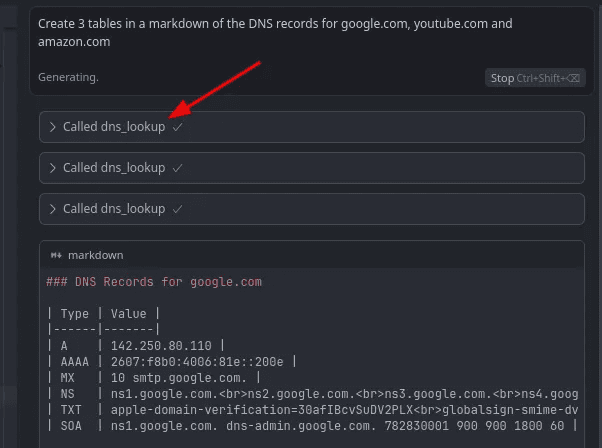The width and height of the screenshot is (602, 448).
Task: Expand the first dns_lookup call chevron
Action: [53, 127]
